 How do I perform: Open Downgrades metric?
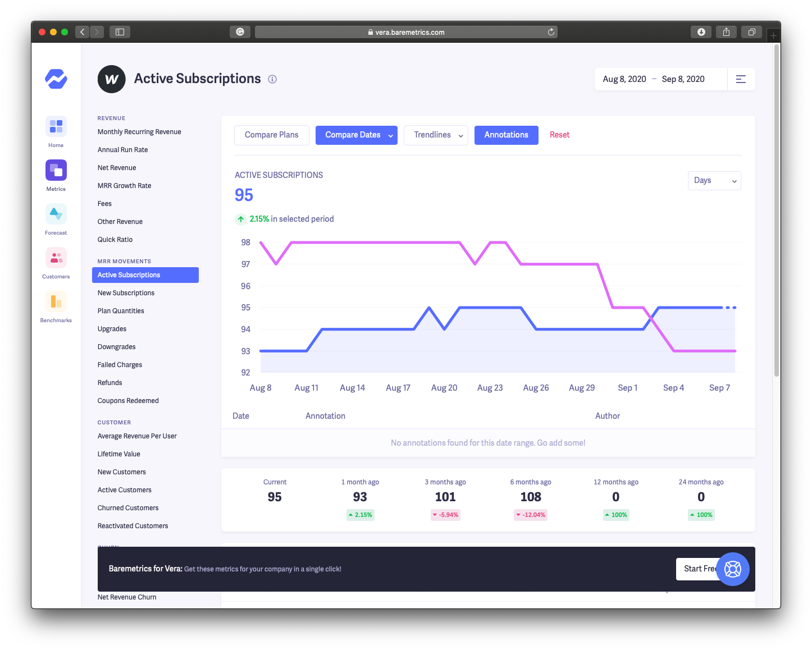pyautogui.click(x=117, y=347)
